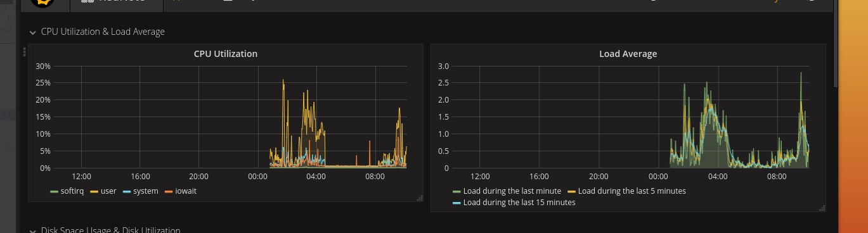Click the row drag handle beside the CPU Utilization panel
This screenshot has width=868, height=233.
coord(24,52)
